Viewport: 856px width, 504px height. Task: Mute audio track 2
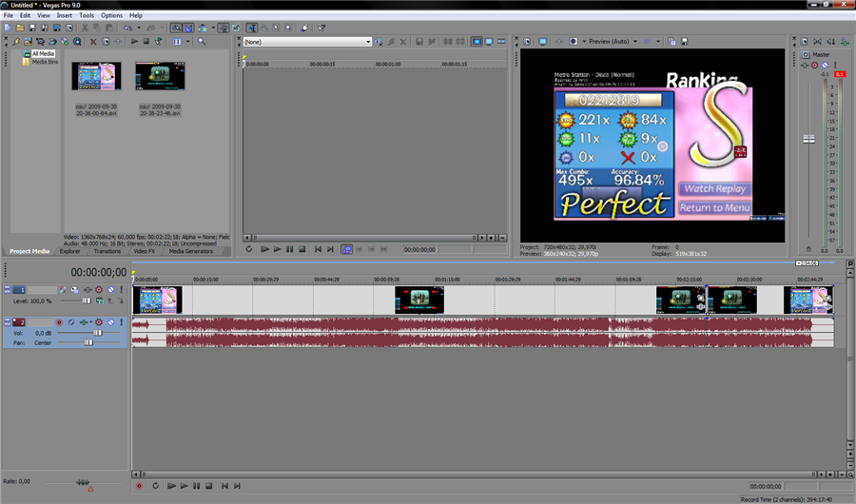click(x=111, y=322)
